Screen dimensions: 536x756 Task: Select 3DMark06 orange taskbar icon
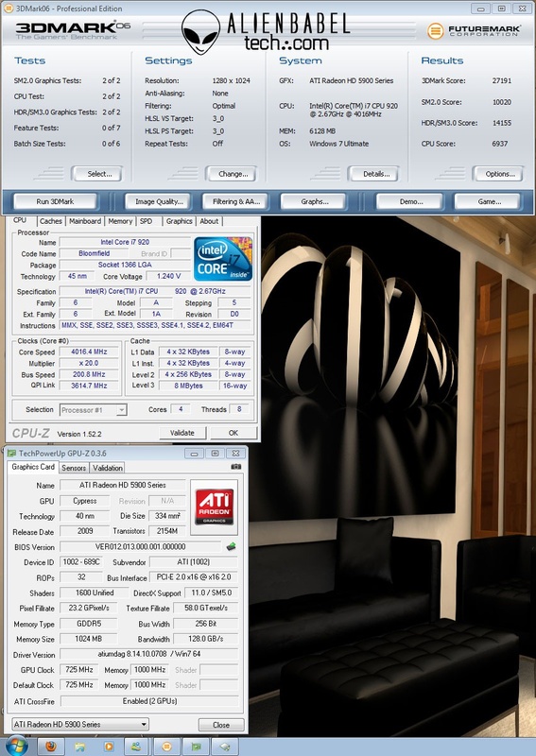coord(166,747)
